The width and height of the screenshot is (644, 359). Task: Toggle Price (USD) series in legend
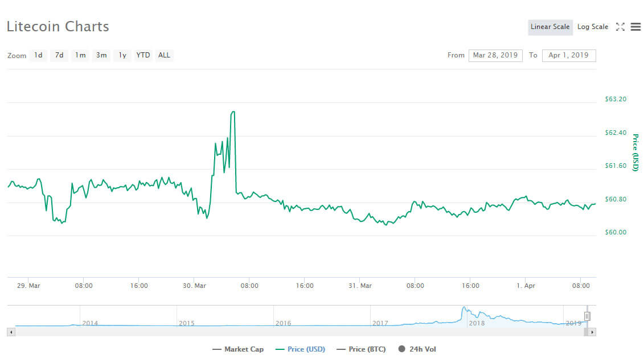pyautogui.click(x=300, y=349)
